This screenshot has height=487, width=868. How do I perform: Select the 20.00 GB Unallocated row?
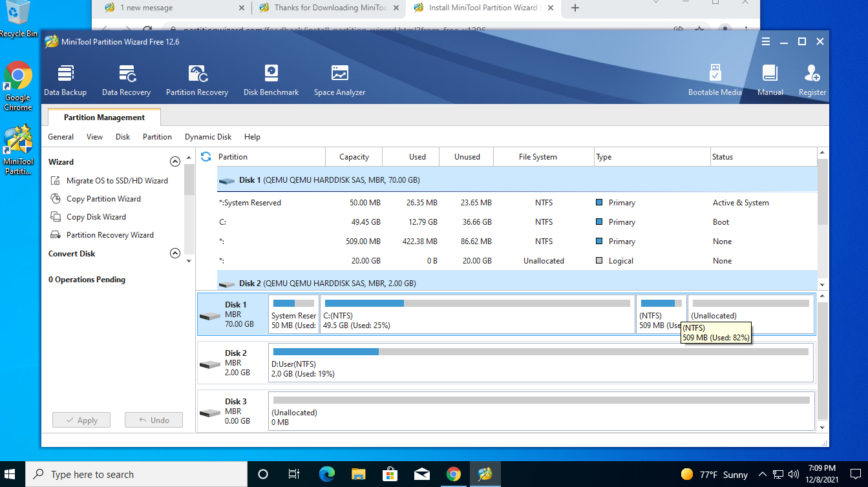point(517,261)
